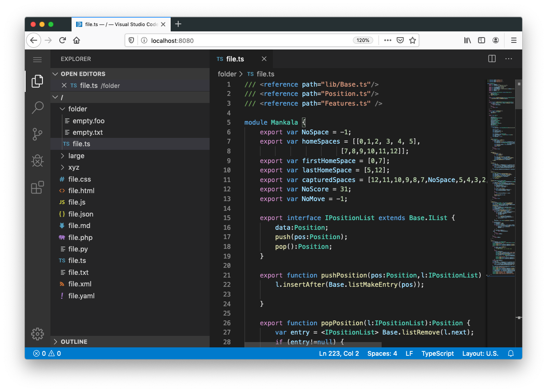The width and height of the screenshot is (547, 392).
Task: Open the Source Control view
Action: pos(38,134)
